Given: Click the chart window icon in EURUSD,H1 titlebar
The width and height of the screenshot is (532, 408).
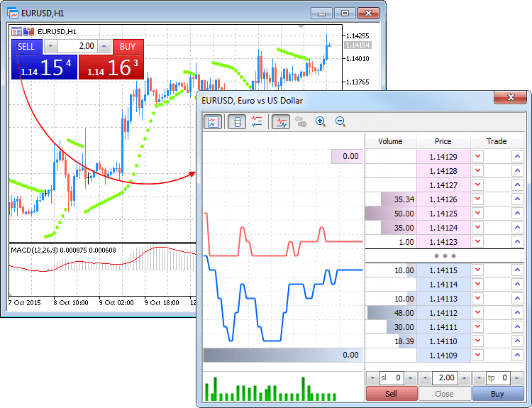Looking at the screenshot, I should (x=13, y=13).
